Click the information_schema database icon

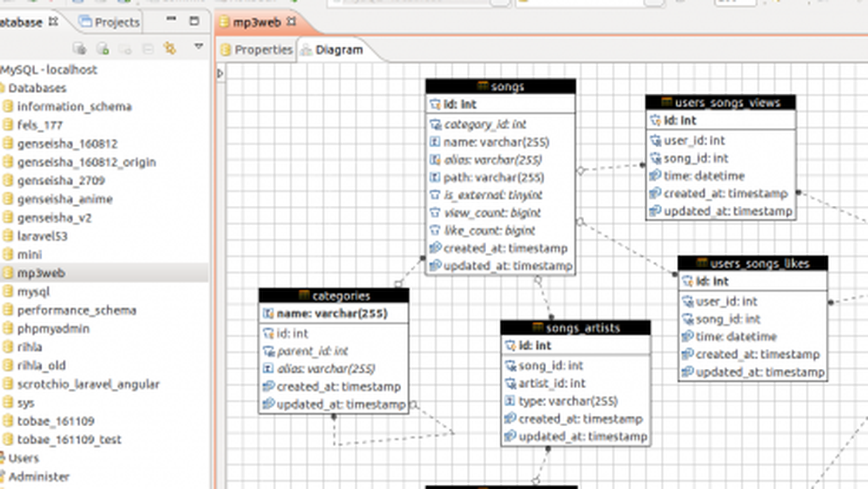pos(8,106)
